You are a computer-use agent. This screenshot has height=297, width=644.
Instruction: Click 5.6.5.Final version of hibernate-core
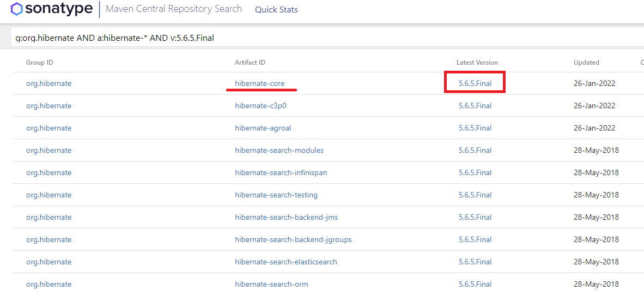point(475,83)
